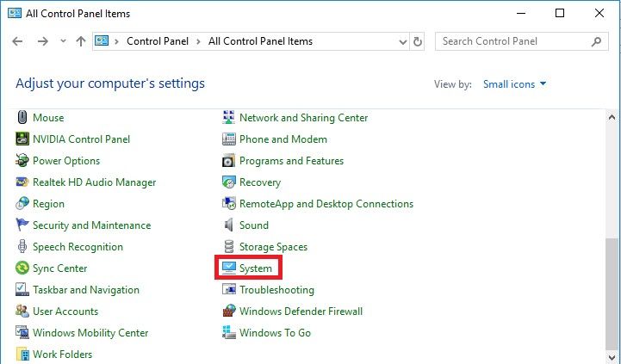Click the Power Options battery icon
This screenshot has width=621, height=364.
[x=23, y=161]
